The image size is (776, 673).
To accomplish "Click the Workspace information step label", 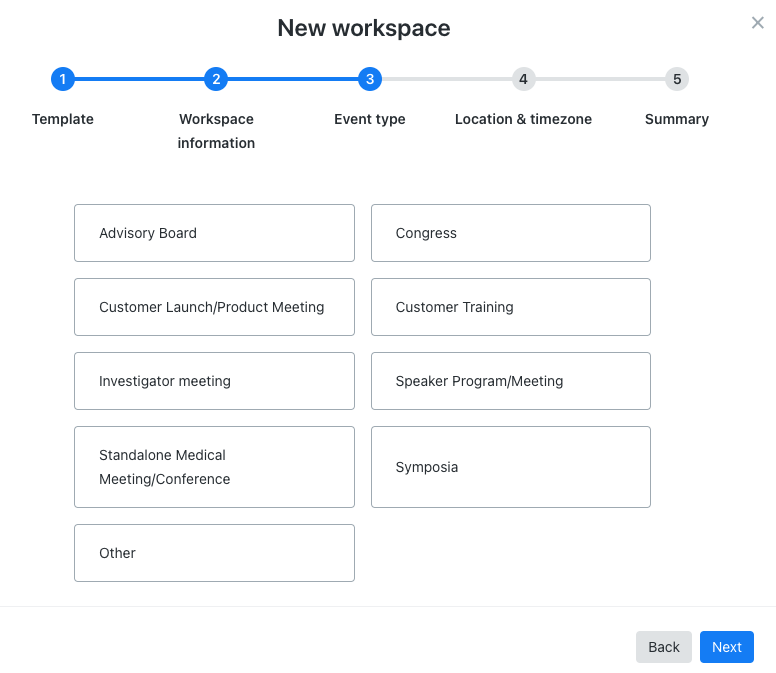I will click(216, 131).
